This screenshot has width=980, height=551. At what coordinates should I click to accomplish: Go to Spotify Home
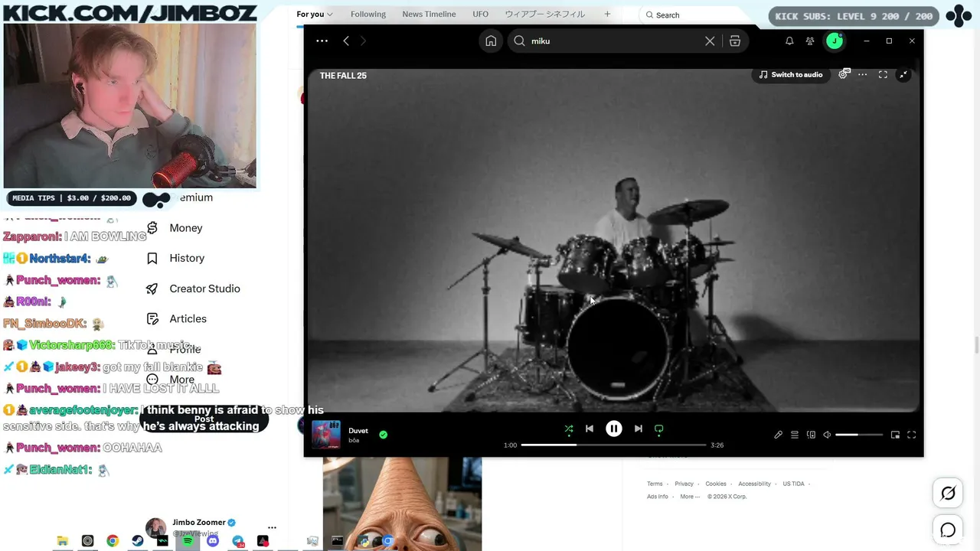(x=491, y=41)
